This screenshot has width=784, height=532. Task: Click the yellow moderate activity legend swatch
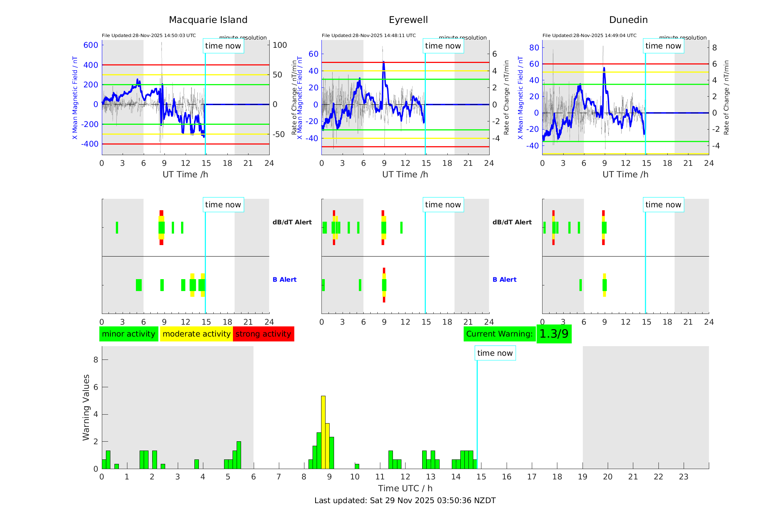pyautogui.click(x=196, y=334)
